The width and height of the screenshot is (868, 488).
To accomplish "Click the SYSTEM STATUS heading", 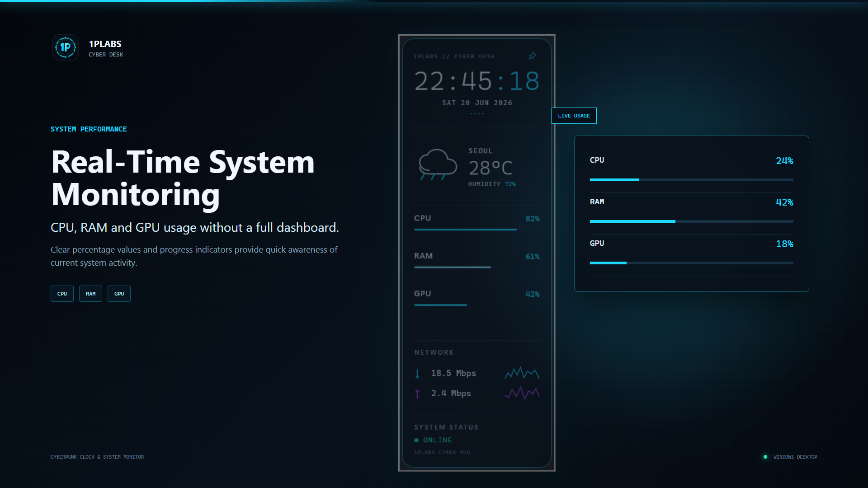I will pos(446,427).
